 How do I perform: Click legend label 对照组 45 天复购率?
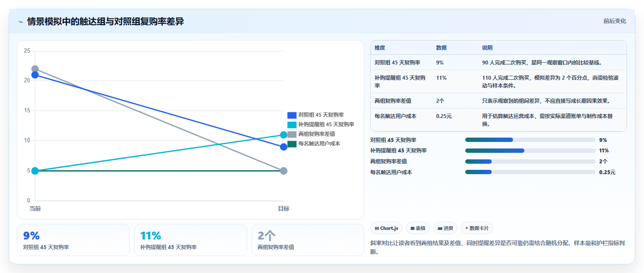[321, 115]
